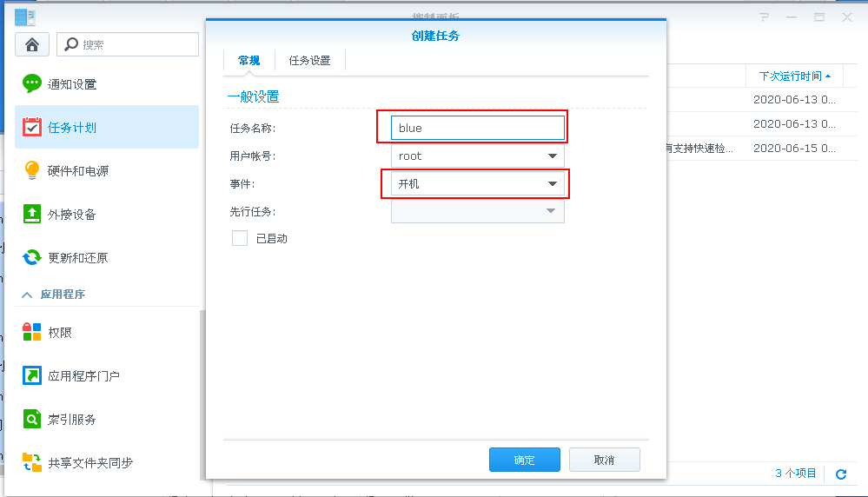The image size is (868, 497).
Task: Select the 通知设置 speech bubble icon
Action: point(31,83)
